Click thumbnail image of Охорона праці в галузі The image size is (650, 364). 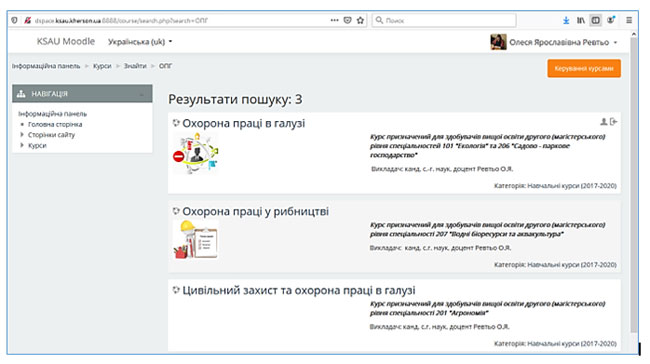coord(195,153)
